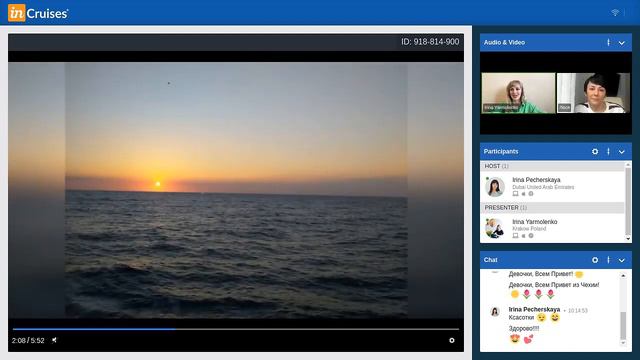Click Chat scrollbar down arrow
The image size is (640, 360).
pos(623,343)
